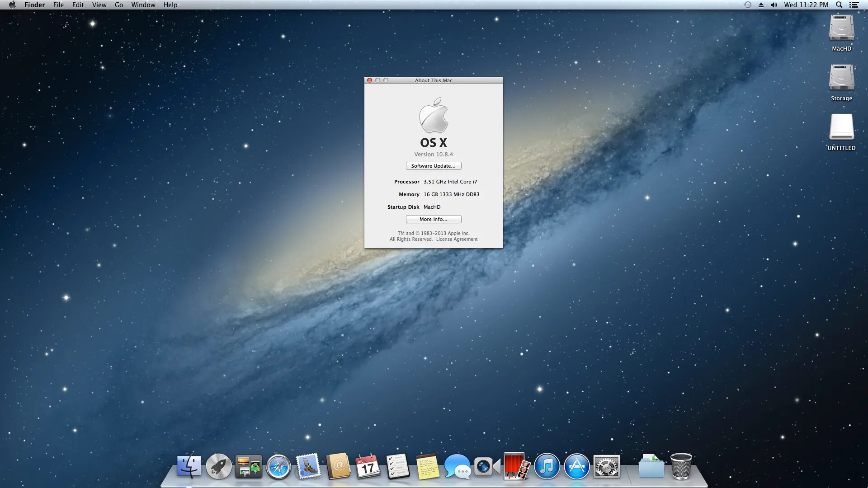Viewport: 868px width, 488px height.
Task: Click the More Info button
Action: coord(433,219)
